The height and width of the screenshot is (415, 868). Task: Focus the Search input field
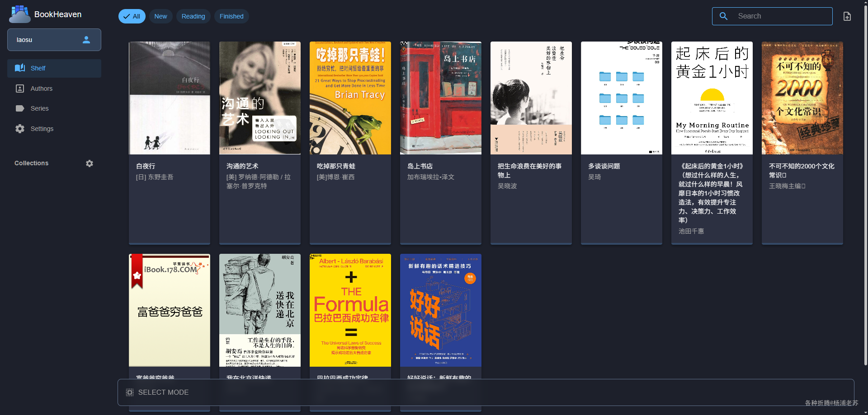(772, 16)
